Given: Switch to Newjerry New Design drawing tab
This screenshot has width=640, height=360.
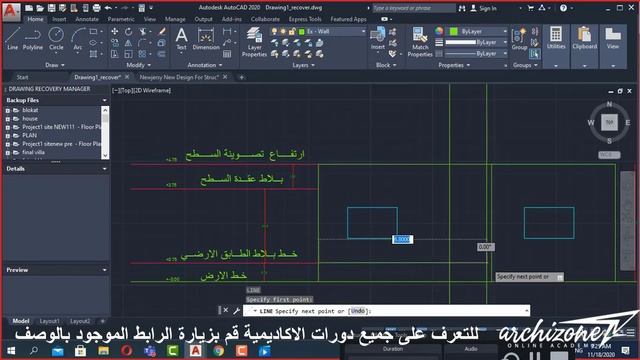Looking at the screenshot, I should pyautogui.click(x=180, y=77).
